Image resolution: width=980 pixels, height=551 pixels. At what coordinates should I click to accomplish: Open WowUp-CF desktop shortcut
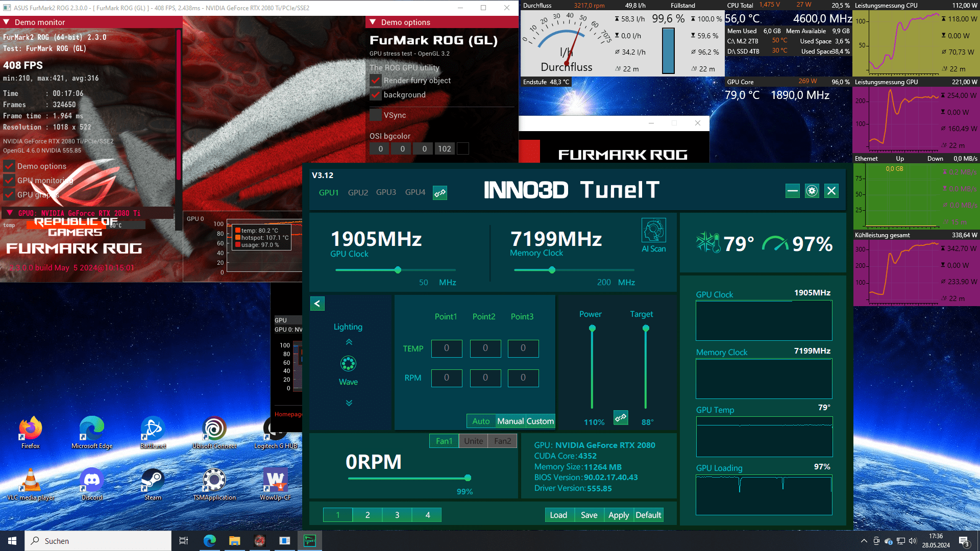276,485
